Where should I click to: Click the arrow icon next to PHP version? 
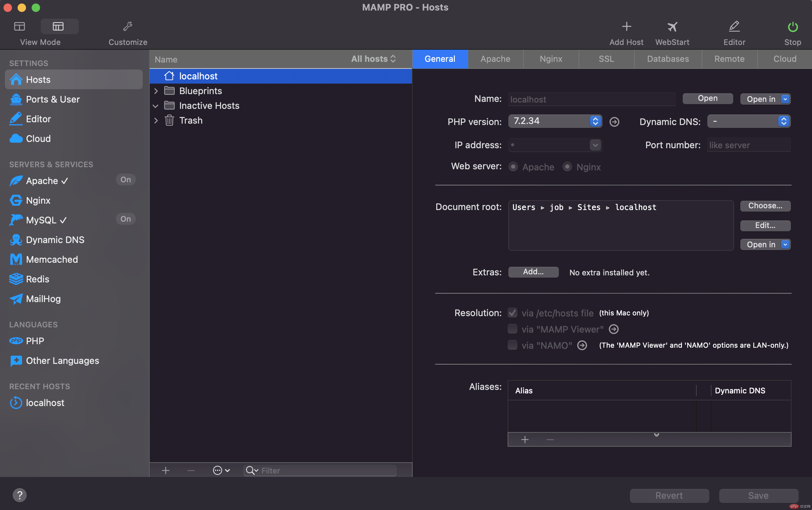(x=614, y=122)
